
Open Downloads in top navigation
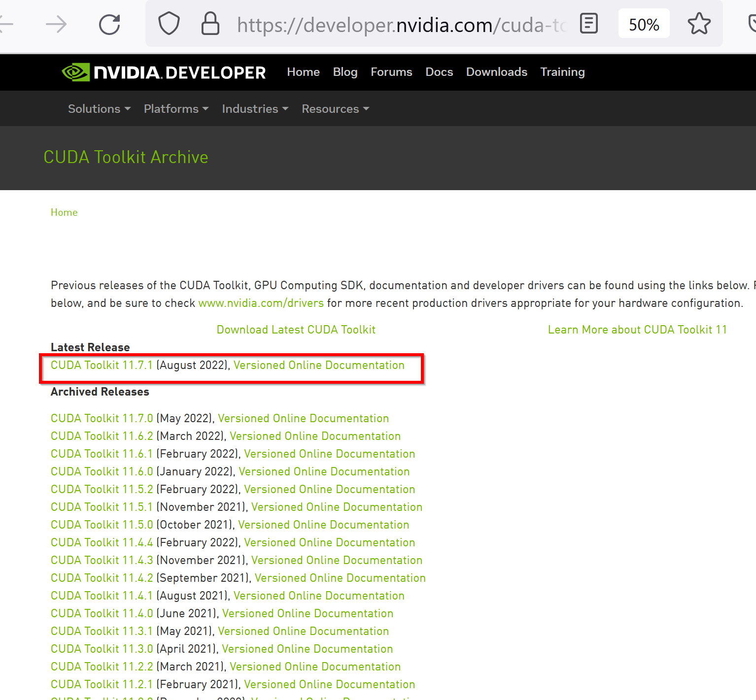point(497,72)
